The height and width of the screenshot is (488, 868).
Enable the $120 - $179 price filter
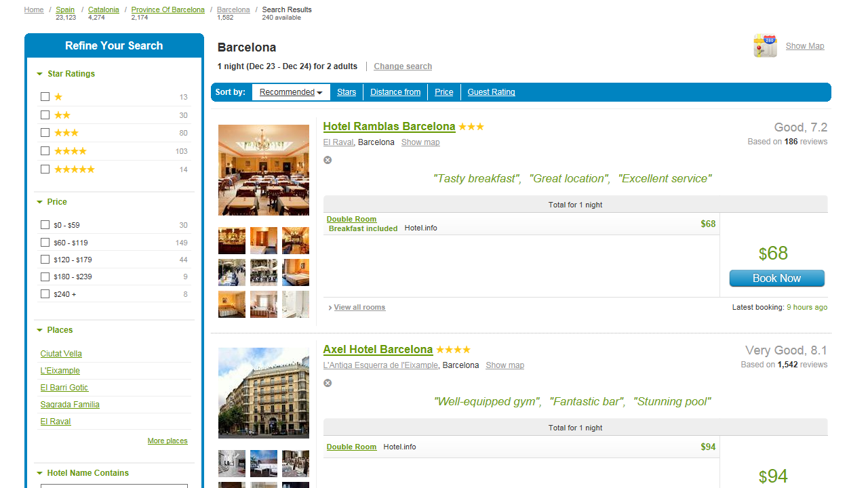(x=45, y=260)
